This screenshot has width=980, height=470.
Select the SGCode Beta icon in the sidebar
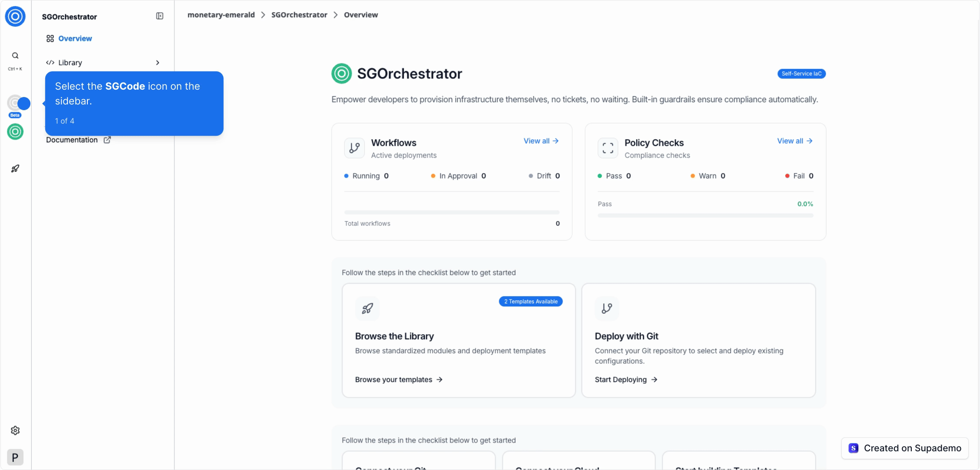pyautogui.click(x=15, y=104)
